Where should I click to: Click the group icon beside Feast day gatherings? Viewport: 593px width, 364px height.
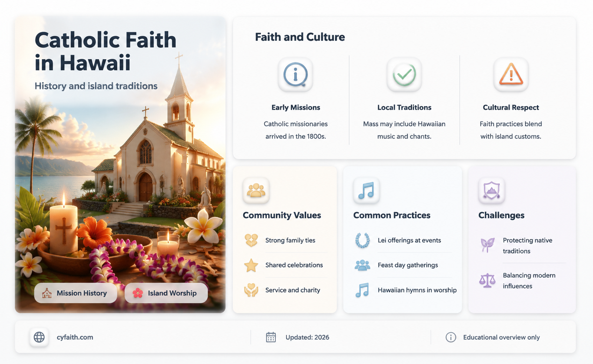pos(362,265)
